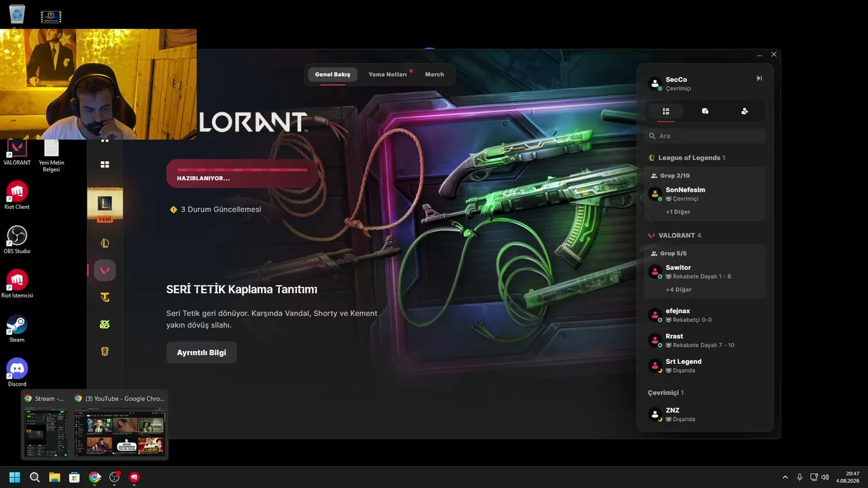Screen dimensions: 868x488
Task: Show the friends list tab icon
Action: (666, 111)
